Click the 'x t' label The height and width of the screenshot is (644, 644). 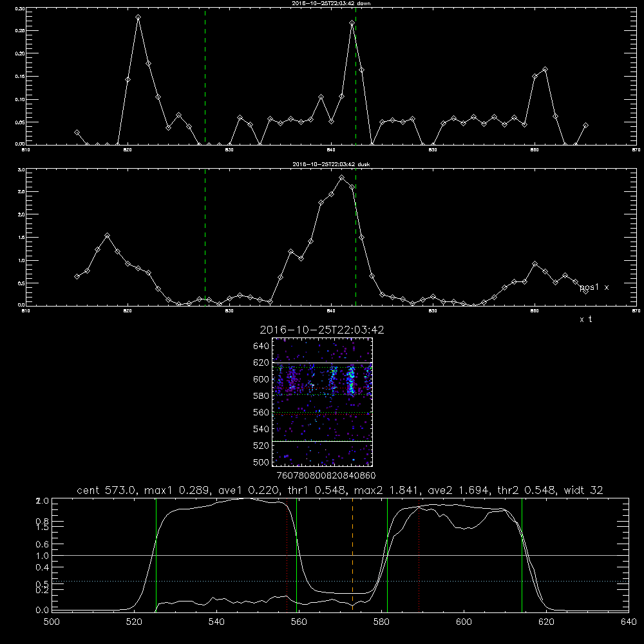tap(585, 319)
